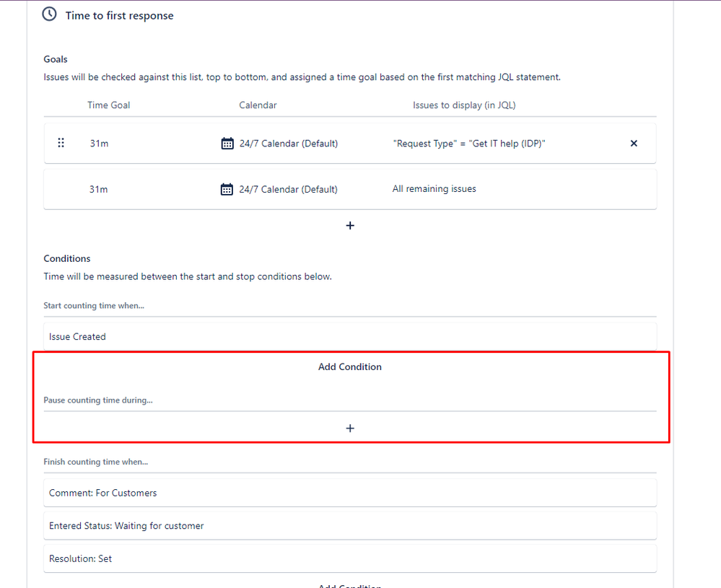
Task: Open 24/7 Calendar (Default) in the All remaining issues row
Action: 288,190
